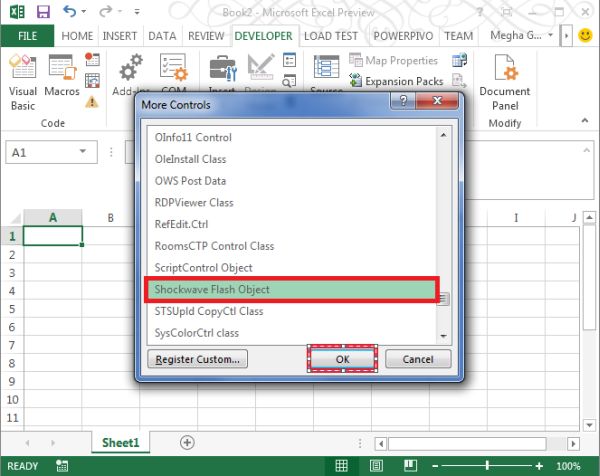The width and height of the screenshot is (600, 476).
Task: Zoom out with the minus button
Action: pos(435,466)
